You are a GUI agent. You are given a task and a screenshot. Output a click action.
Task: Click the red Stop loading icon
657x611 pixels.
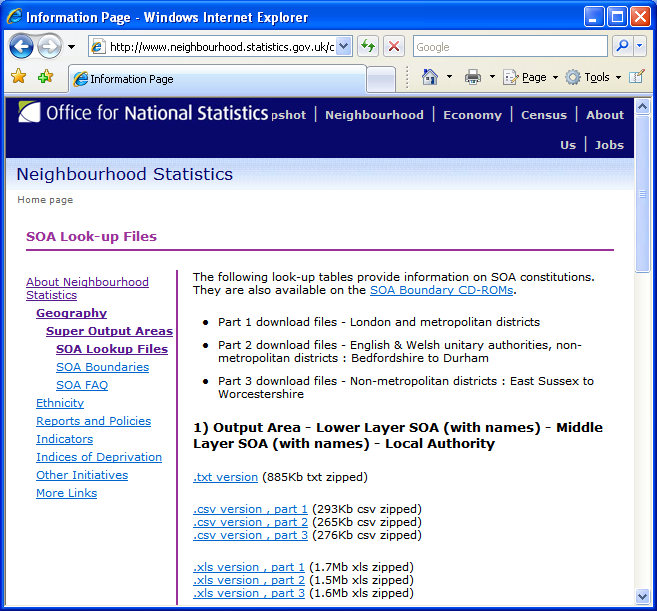[394, 47]
